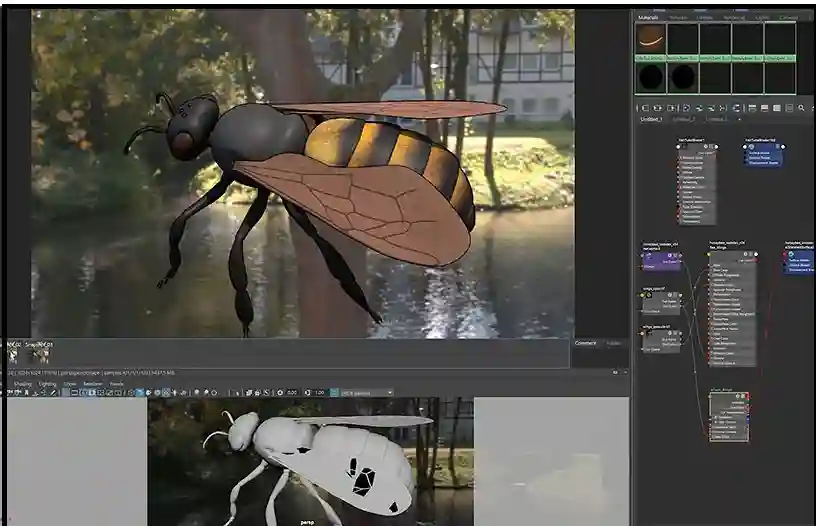Viewport: 816px width, 526px height.
Task: Toggle the view transform button beside gamma
Action: click(x=334, y=393)
